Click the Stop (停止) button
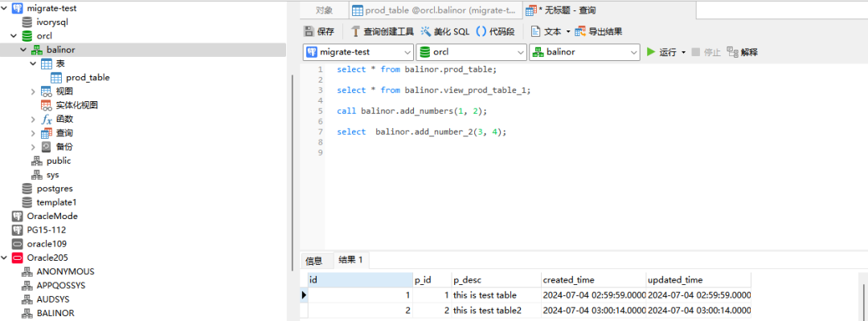 coord(706,52)
